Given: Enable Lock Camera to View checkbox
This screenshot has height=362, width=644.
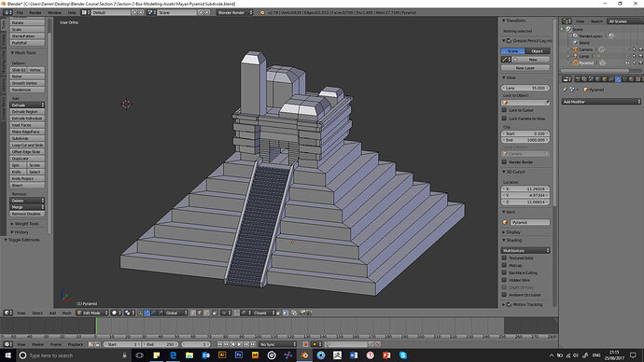Looking at the screenshot, I should [x=504, y=118].
